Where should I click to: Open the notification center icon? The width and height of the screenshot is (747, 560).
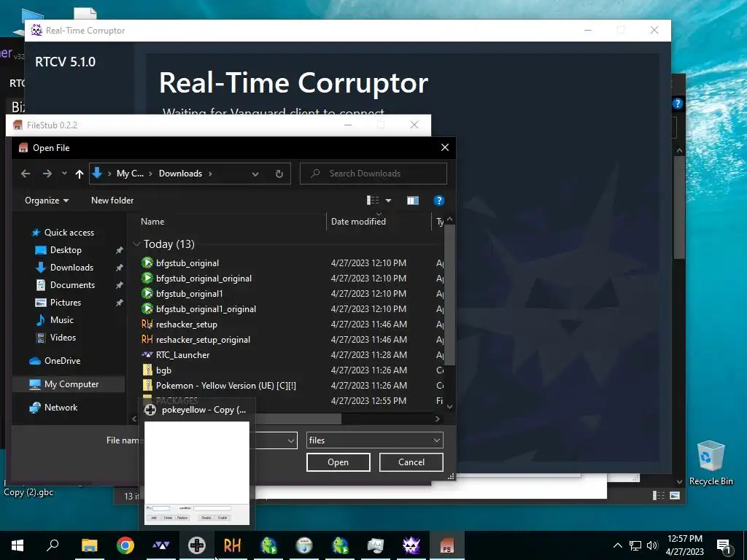click(724, 545)
